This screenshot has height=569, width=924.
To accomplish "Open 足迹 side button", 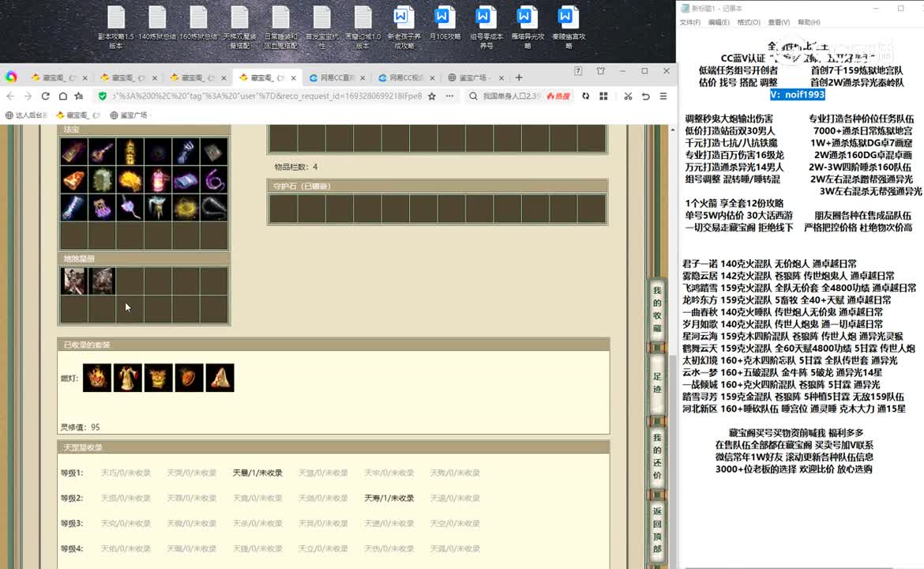I will coord(657,382).
